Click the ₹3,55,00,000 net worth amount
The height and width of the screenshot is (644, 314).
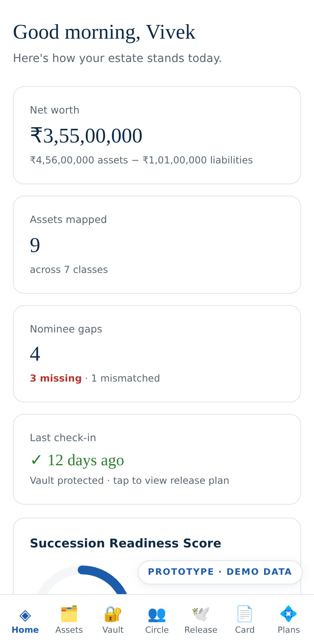point(86,136)
